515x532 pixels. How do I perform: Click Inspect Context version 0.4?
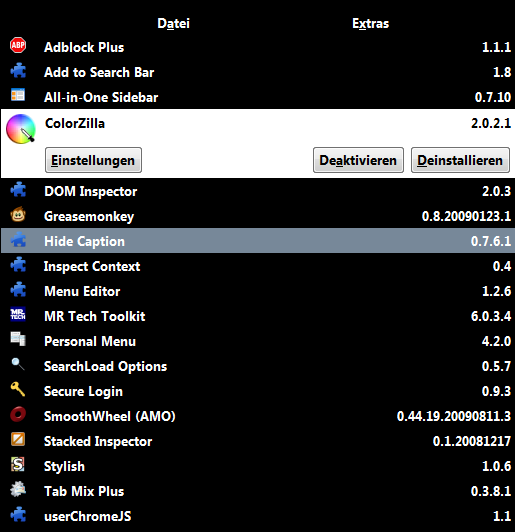click(502, 266)
